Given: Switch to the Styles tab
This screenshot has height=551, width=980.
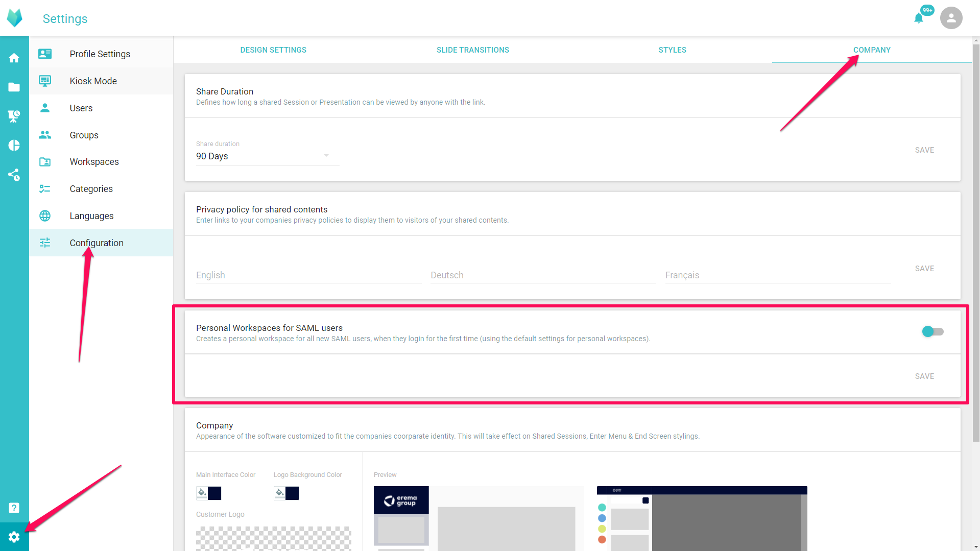Looking at the screenshot, I should click(x=672, y=50).
